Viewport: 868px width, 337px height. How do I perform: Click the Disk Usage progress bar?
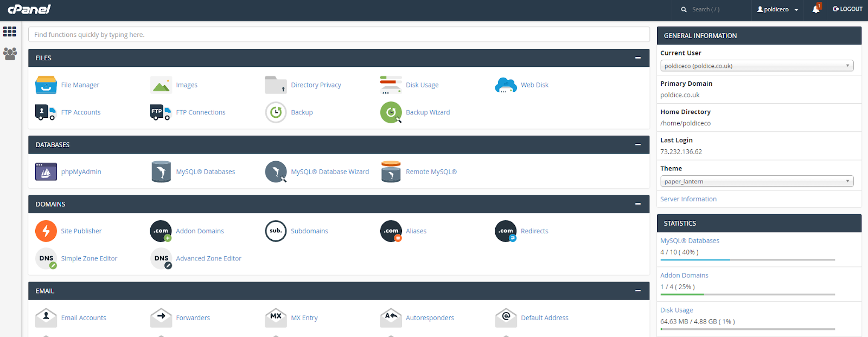point(748,329)
